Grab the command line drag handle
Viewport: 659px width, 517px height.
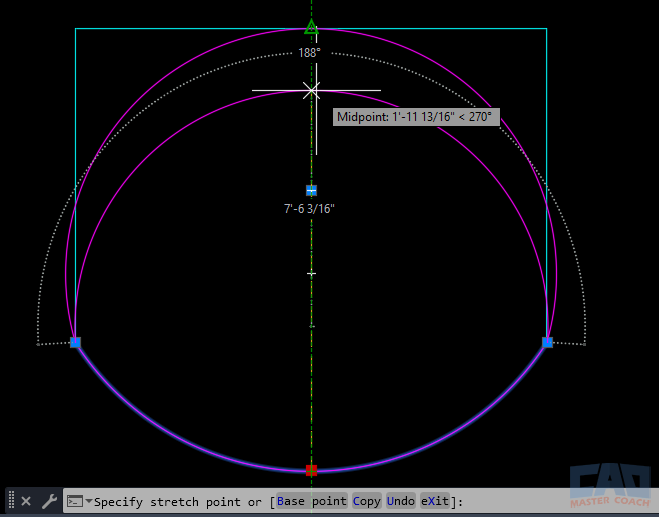point(12,500)
